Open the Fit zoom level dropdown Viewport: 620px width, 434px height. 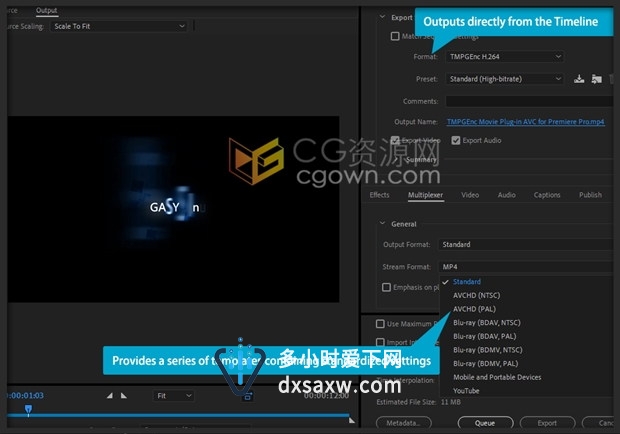pos(174,396)
